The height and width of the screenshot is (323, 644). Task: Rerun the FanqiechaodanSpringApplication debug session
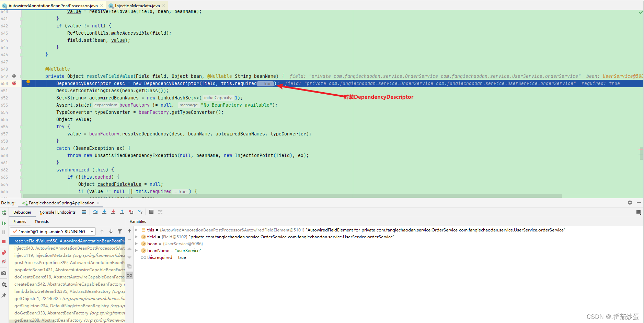[4, 213]
